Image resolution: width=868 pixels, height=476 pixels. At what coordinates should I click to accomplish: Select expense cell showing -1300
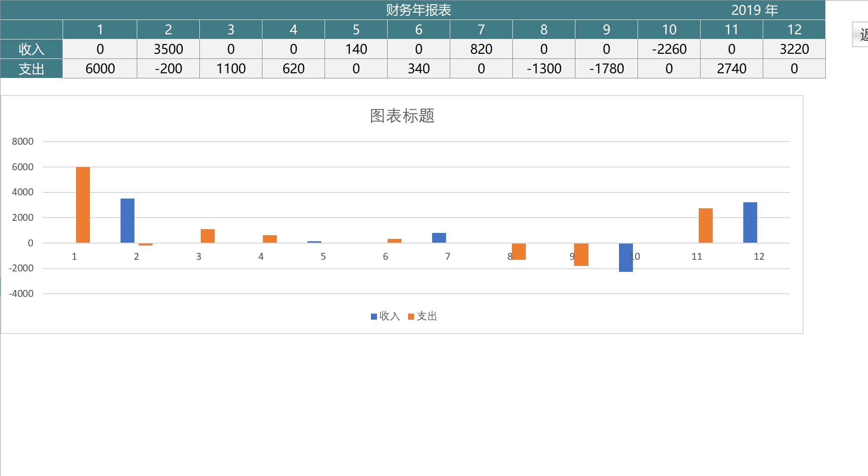click(x=544, y=69)
